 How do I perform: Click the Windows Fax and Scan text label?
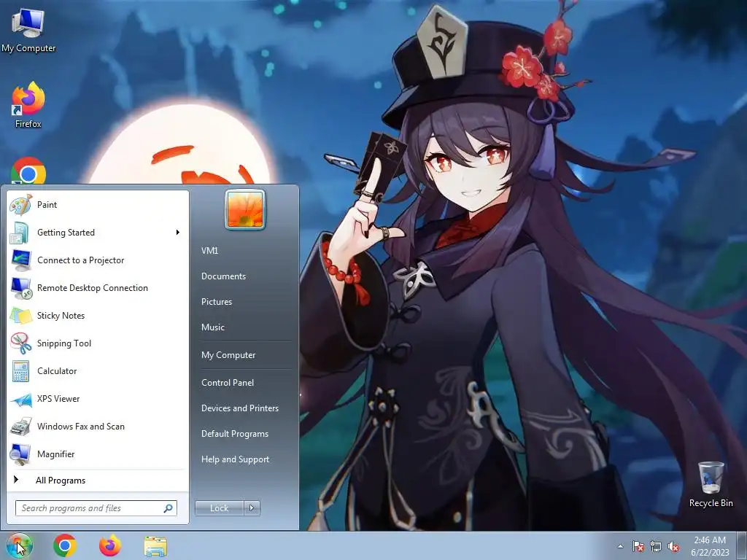point(80,427)
